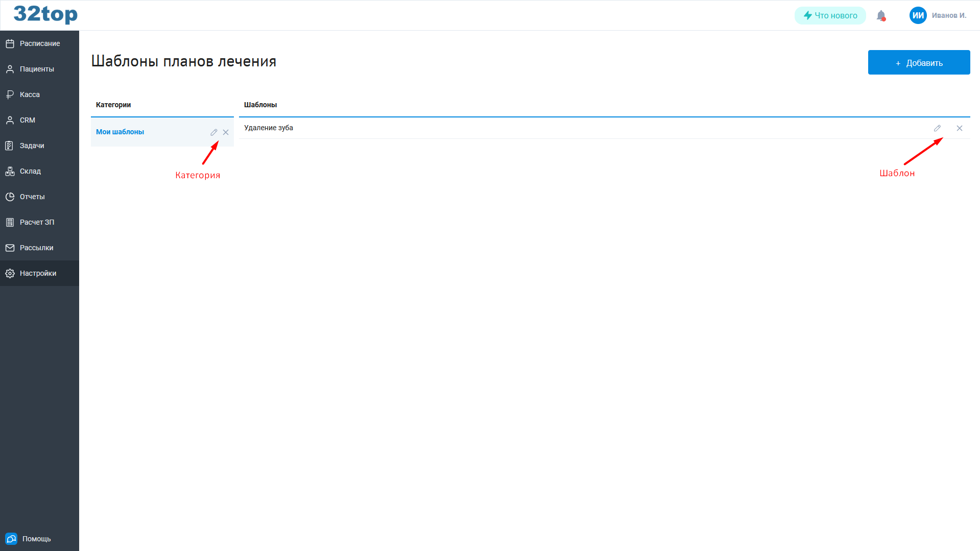Switch to Задачи in the sidebar
The image size is (980, 551).
(x=32, y=146)
